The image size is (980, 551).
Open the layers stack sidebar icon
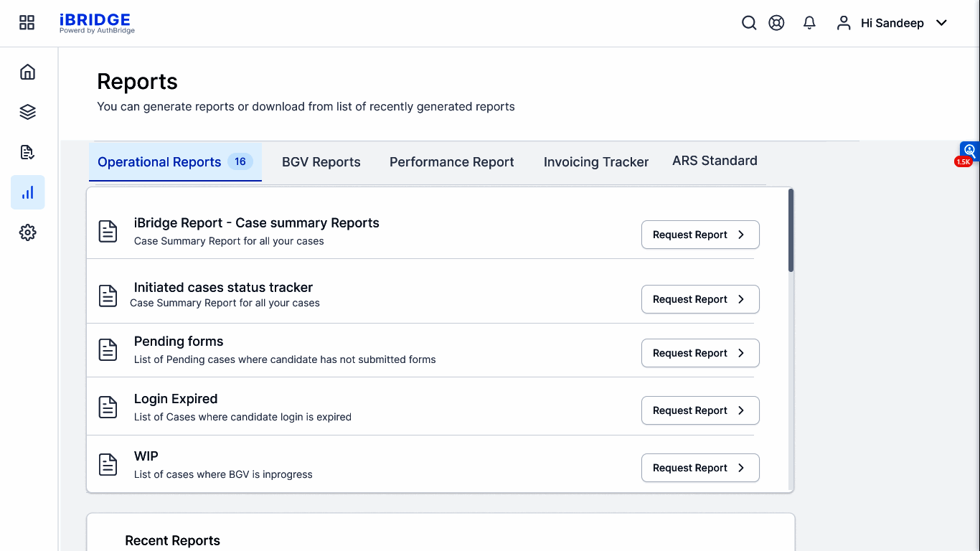[x=27, y=112]
